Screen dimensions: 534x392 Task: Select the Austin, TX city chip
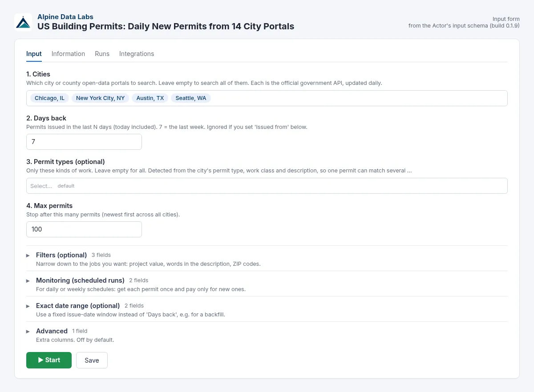coord(150,98)
